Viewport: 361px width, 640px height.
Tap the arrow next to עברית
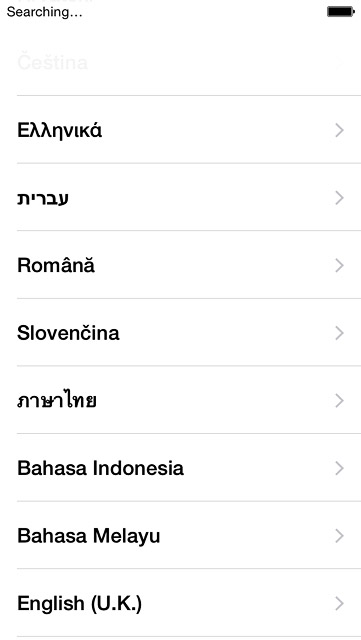[x=339, y=198]
